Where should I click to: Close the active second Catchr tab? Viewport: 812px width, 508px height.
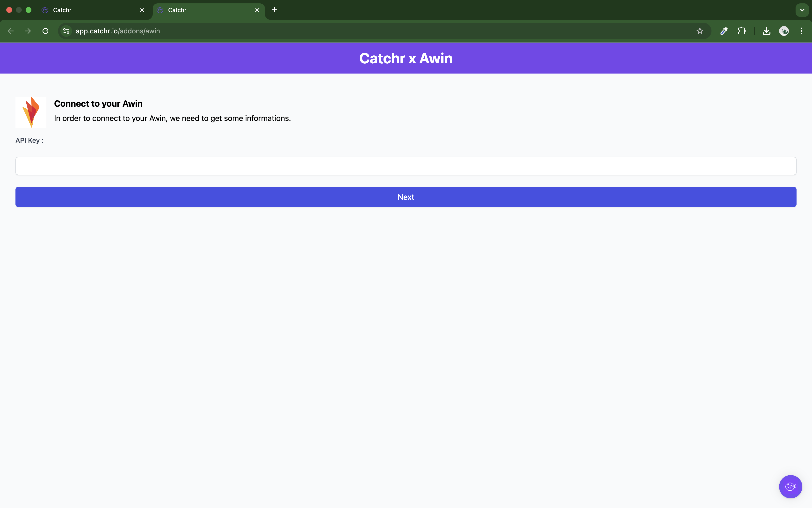pyautogui.click(x=257, y=10)
